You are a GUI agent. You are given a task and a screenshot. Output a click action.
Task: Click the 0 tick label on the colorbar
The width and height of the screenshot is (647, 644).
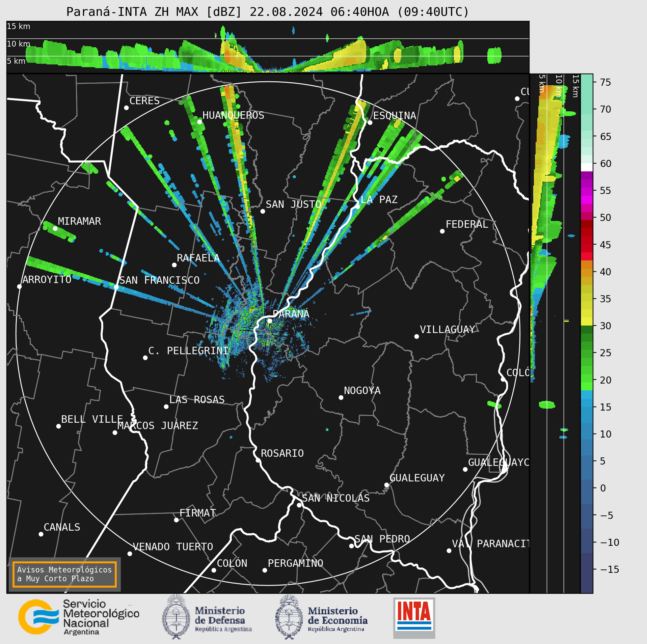click(x=603, y=488)
